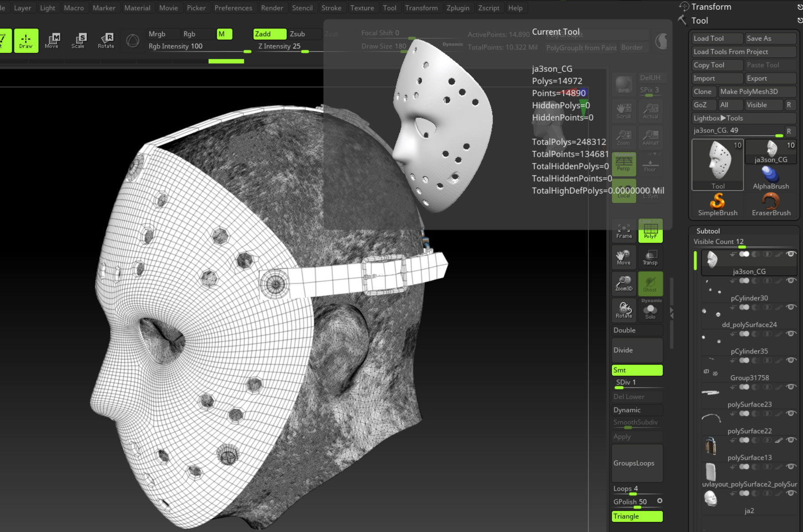Activate the Rotate transform icon in top toolbar
This screenshot has width=803, height=532.
106,41
